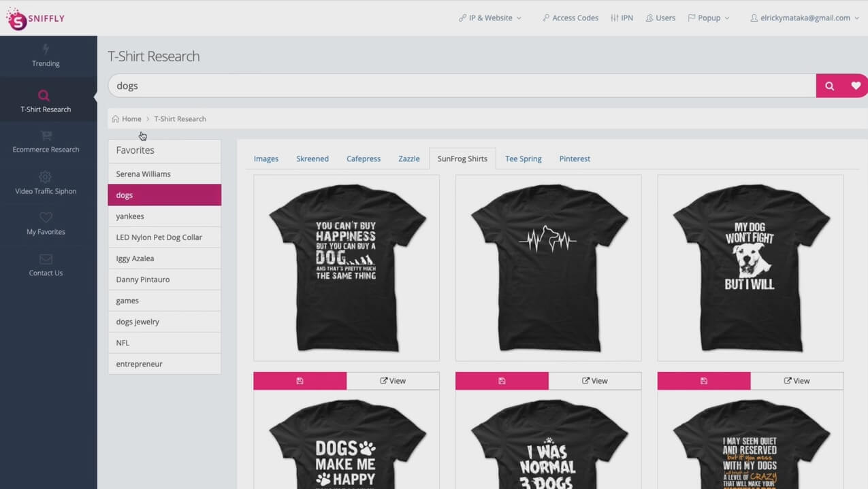Open 'I May Seem Quiet' shirt image
The height and width of the screenshot is (489, 868).
pos(750,440)
